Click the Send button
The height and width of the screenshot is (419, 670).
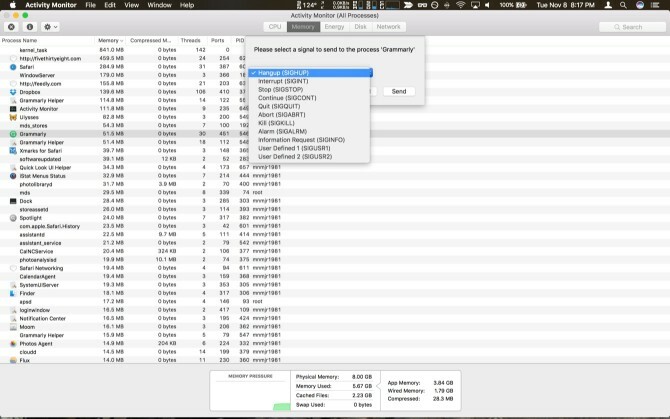(399, 91)
